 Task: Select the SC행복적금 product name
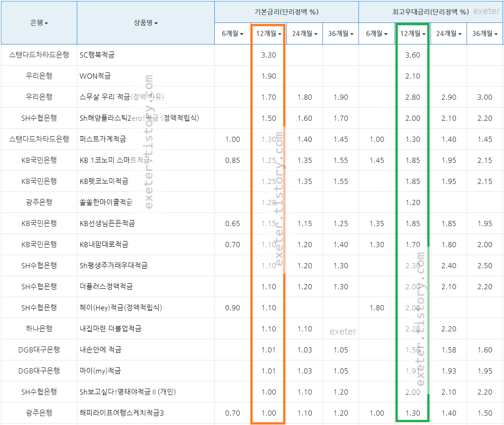pyautogui.click(x=97, y=55)
